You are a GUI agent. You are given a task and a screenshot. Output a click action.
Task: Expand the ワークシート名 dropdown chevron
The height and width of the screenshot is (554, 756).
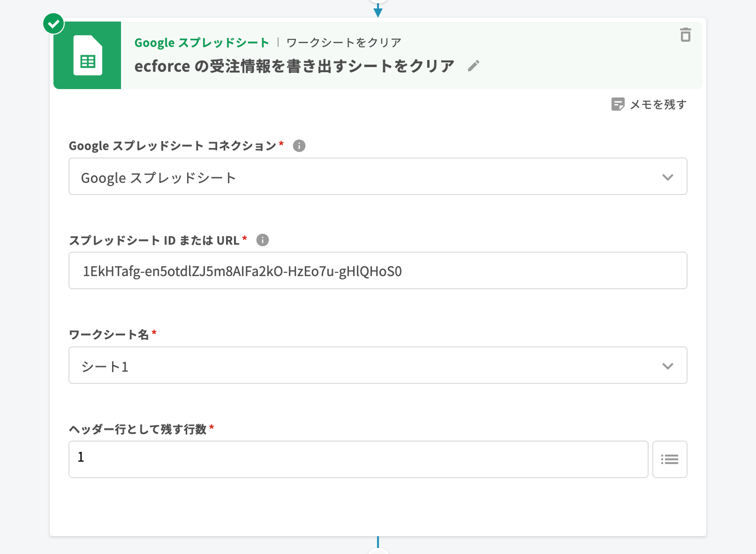click(667, 366)
